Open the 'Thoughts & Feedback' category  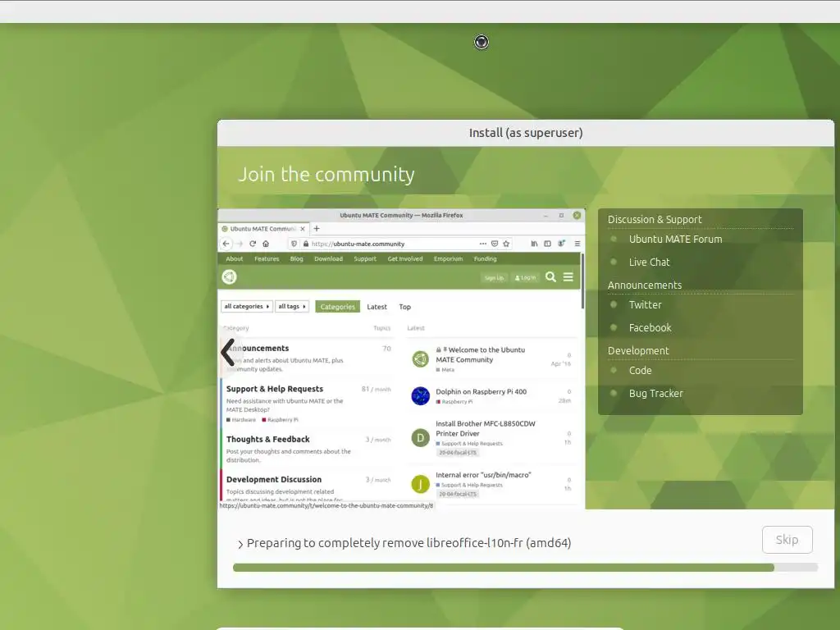[x=268, y=440]
